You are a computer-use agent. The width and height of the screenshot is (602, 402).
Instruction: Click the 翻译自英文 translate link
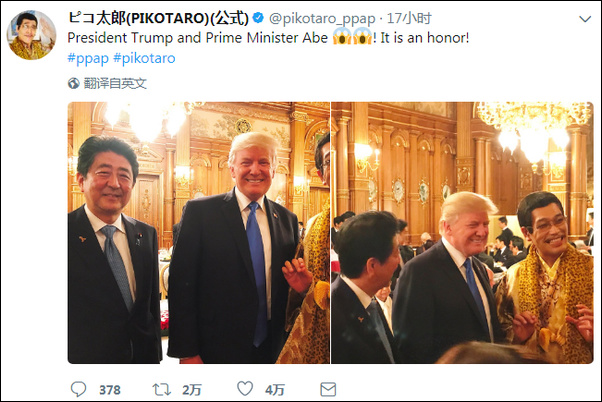point(115,83)
